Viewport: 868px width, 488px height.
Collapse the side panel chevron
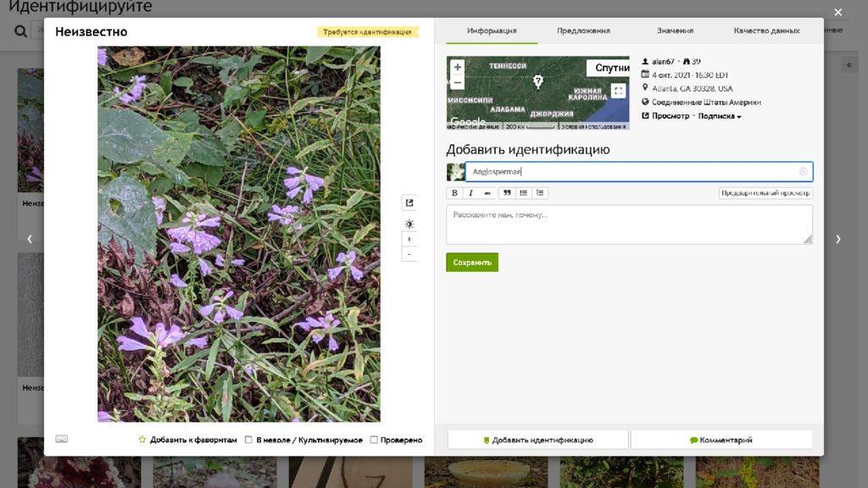pyautogui.click(x=849, y=65)
